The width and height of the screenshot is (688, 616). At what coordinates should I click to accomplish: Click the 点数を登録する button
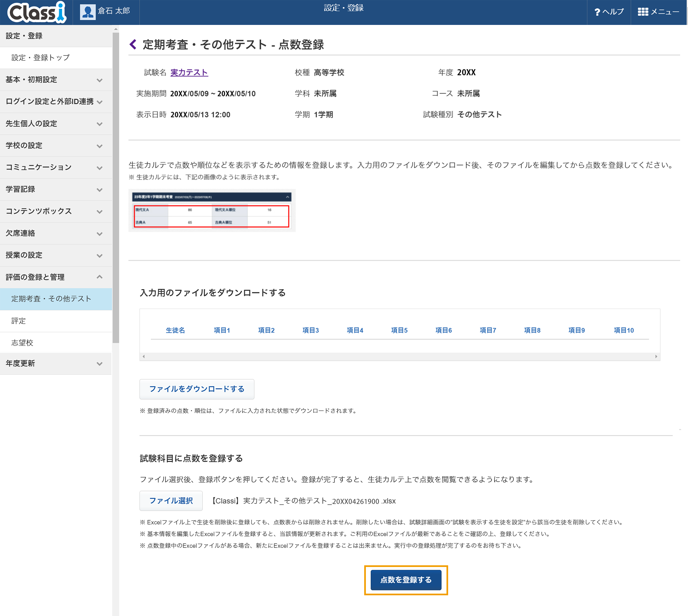click(406, 580)
